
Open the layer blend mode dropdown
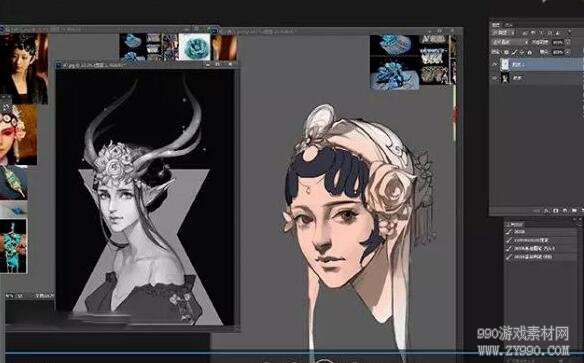click(x=511, y=42)
